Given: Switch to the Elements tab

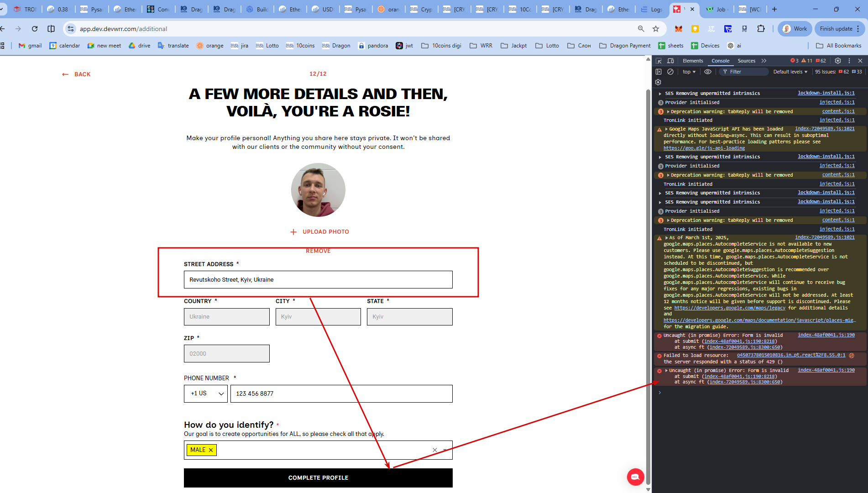Looking at the screenshot, I should point(693,61).
